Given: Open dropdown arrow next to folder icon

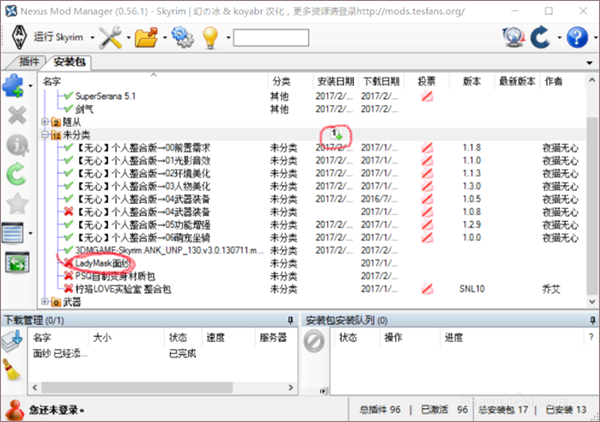Looking at the screenshot, I should pyautogui.click(x=165, y=37).
